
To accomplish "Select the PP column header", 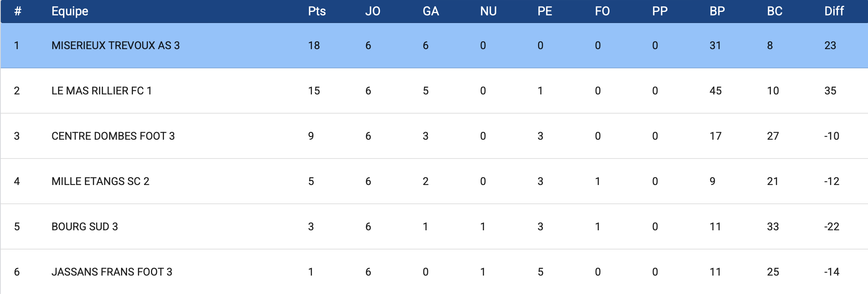I will coord(660,11).
